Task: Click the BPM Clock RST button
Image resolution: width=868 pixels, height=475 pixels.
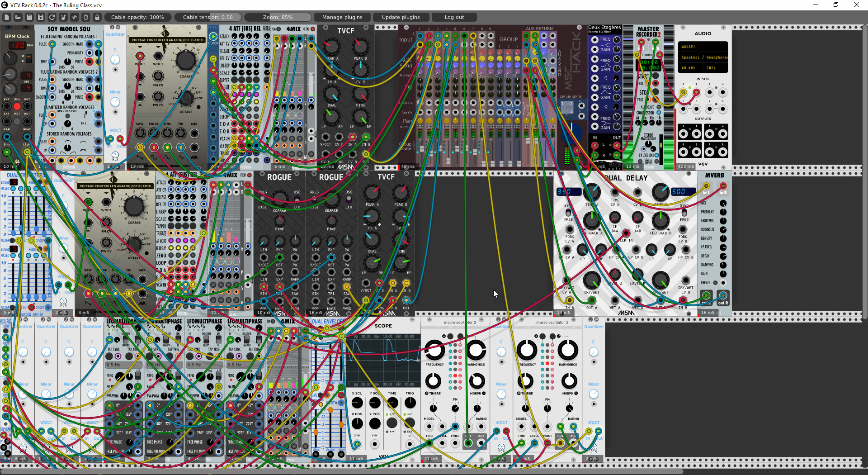Action: 17,121
